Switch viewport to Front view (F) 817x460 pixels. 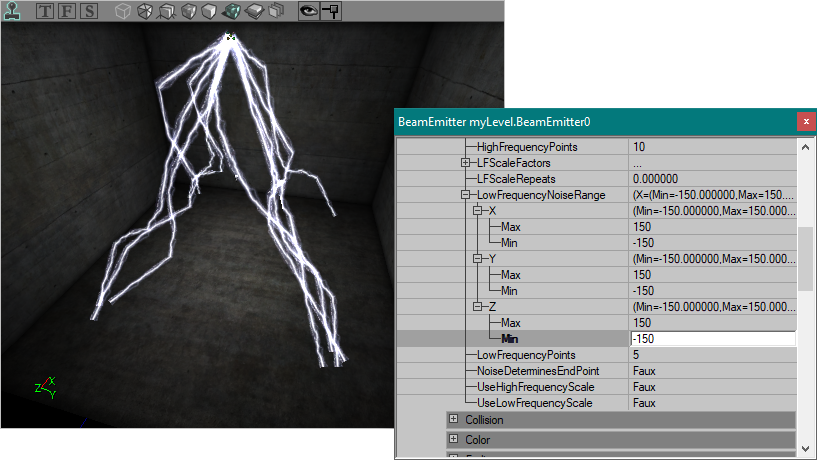[67, 11]
